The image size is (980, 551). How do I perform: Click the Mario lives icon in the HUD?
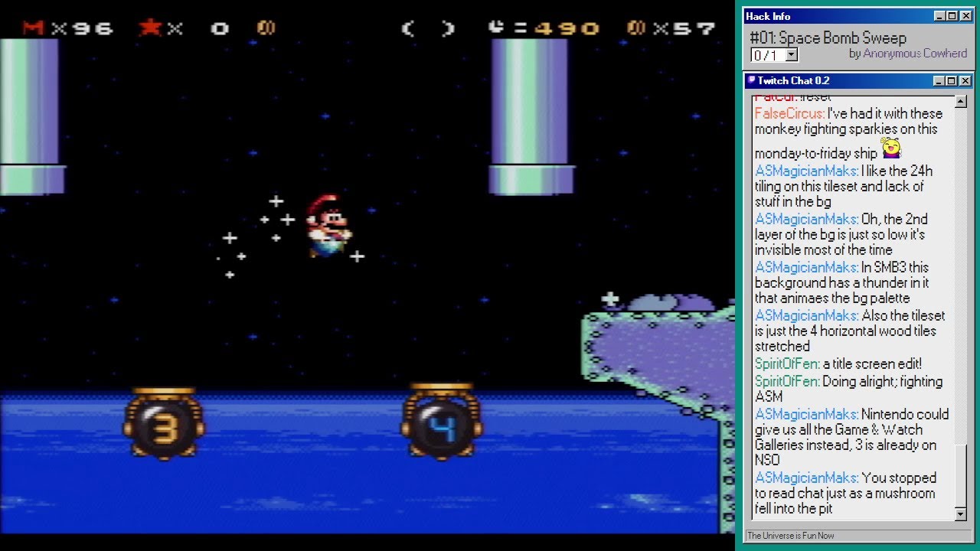[34, 28]
